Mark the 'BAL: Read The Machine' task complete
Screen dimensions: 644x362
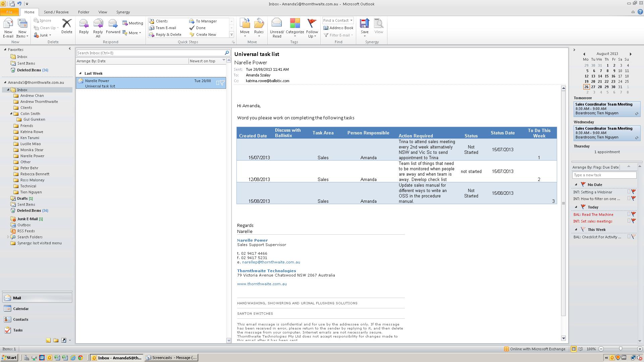628,215
